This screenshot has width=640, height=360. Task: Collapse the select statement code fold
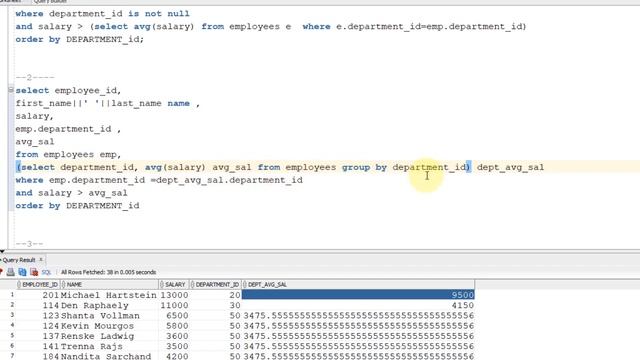(x=11, y=90)
